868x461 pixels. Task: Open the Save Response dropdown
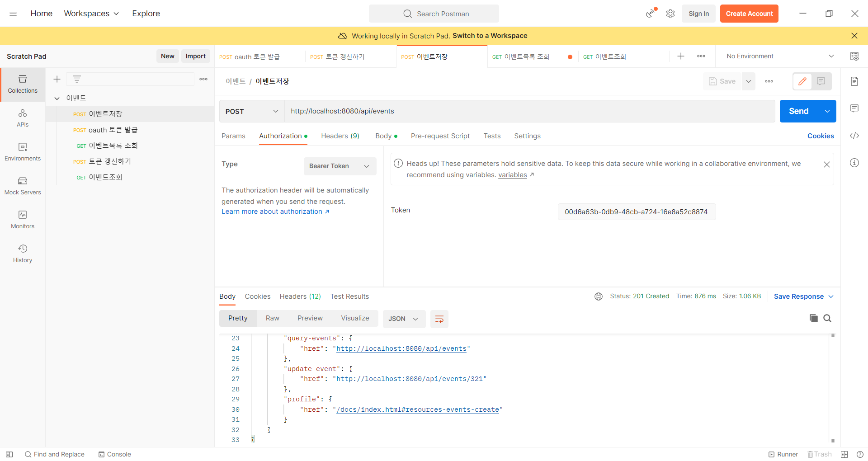(x=804, y=296)
